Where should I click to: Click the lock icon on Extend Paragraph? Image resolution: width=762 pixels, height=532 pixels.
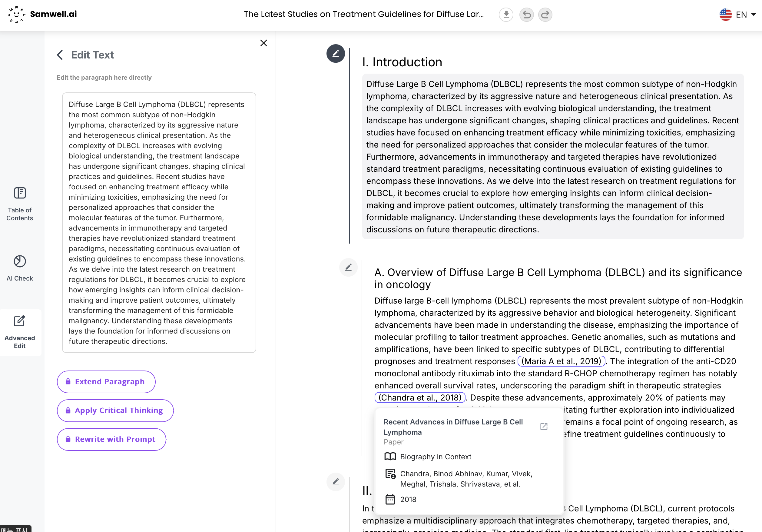pyautogui.click(x=68, y=381)
